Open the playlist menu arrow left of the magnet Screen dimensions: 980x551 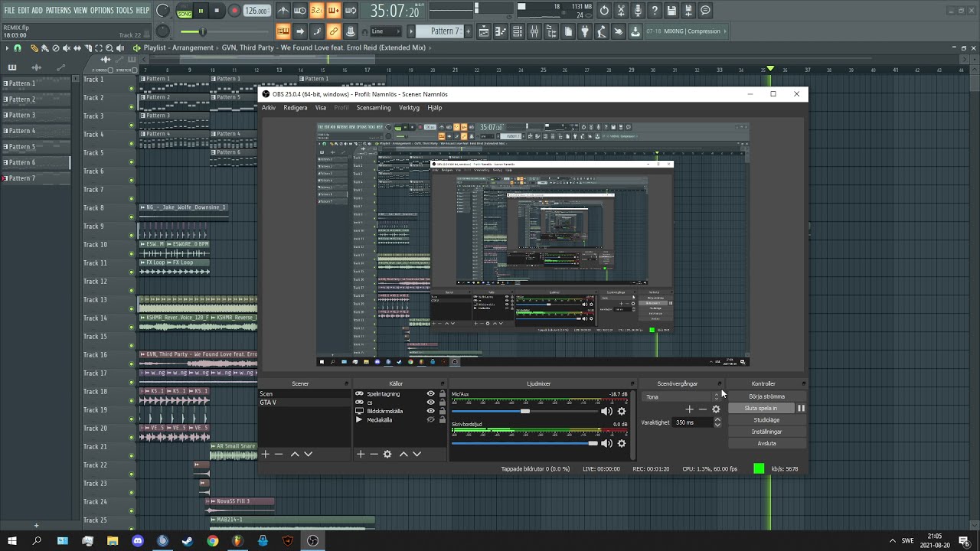pyautogui.click(x=7, y=47)
